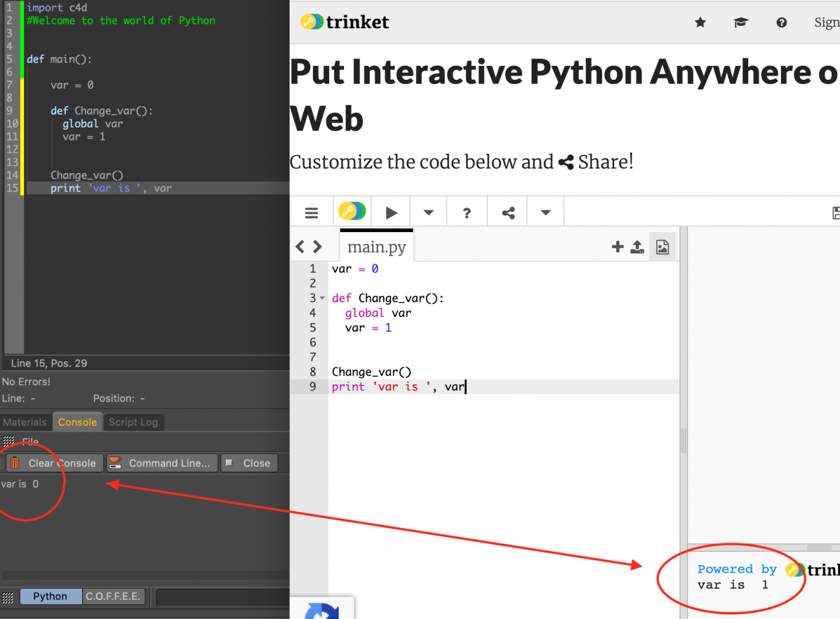Click the command line input field
The width and height of the screenshot is (840, 619).
point(222,597)
